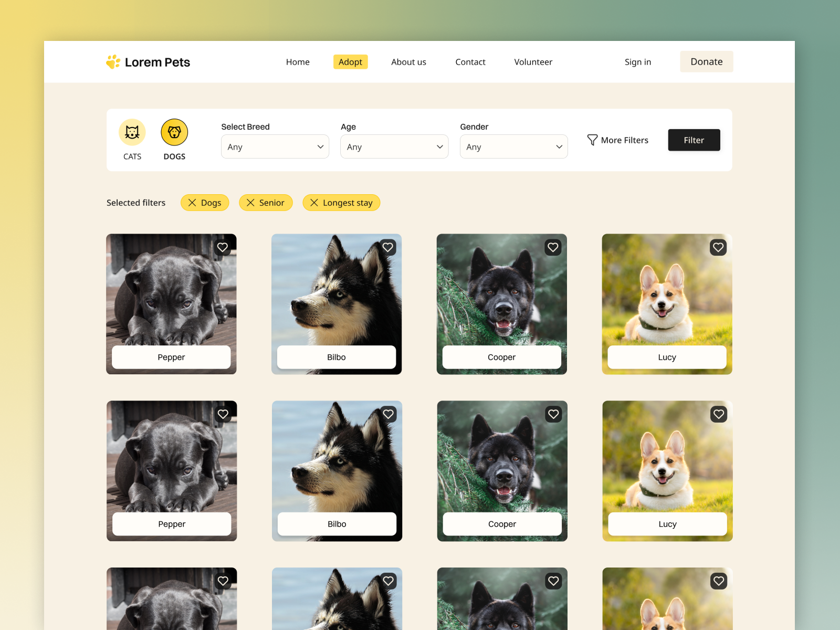Favorite Pepper using the heart icon
This screenshot has height=630, width=840.
[x=223, y=247]
